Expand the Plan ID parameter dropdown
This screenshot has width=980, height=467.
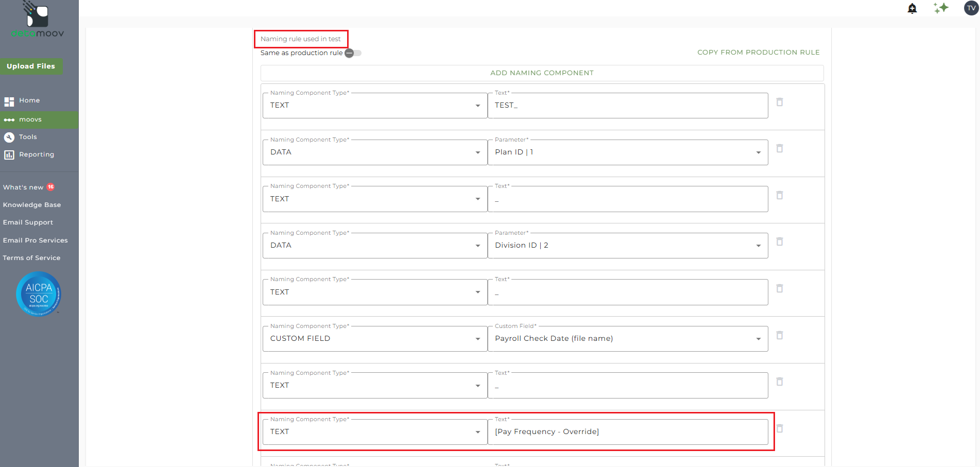pyautogui.click(x=758, y=152)
